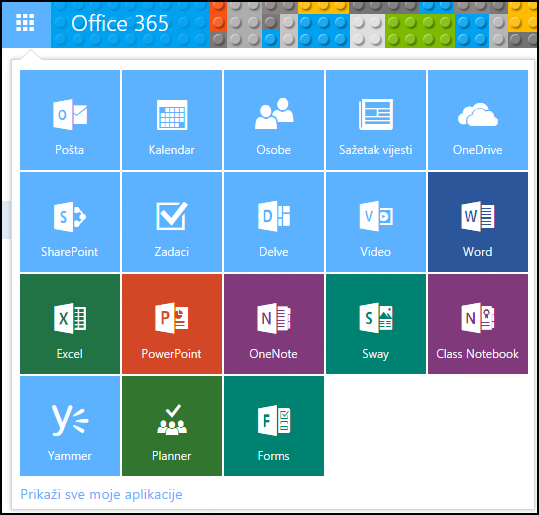
Task: Open the Sažetak vijesti newsfeed tile
Action: (376, 120)
